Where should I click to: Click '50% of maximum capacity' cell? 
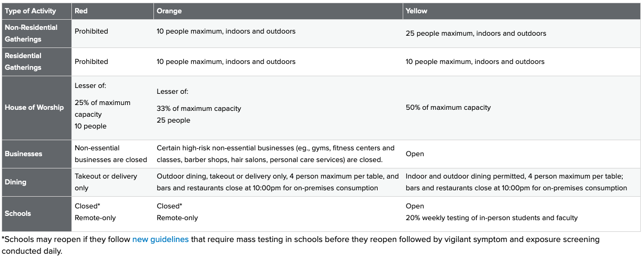448,108
